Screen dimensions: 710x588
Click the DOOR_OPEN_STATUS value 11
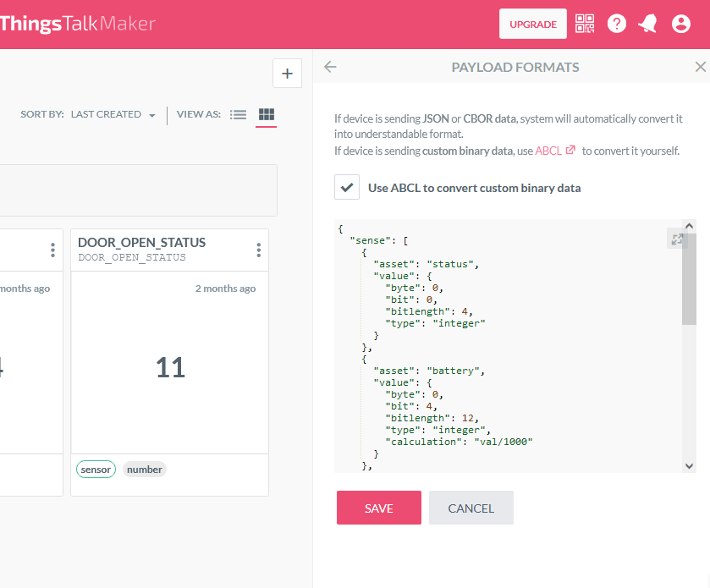(170, 367)
